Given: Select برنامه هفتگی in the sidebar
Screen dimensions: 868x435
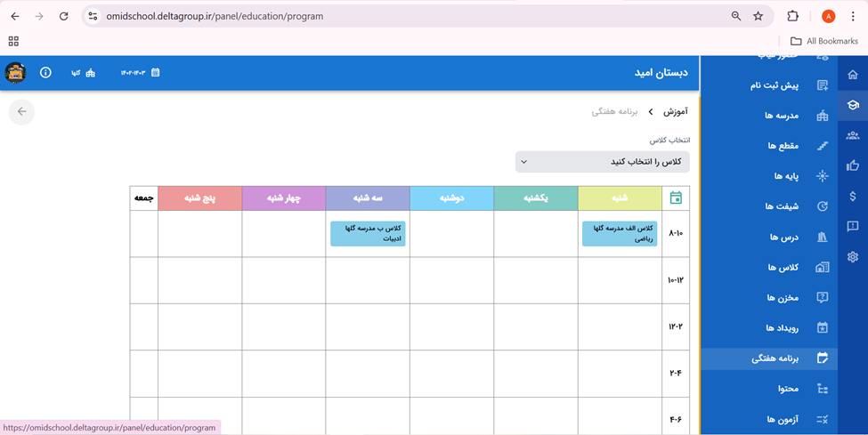Looking at the screenshot, I should [769, 358].
